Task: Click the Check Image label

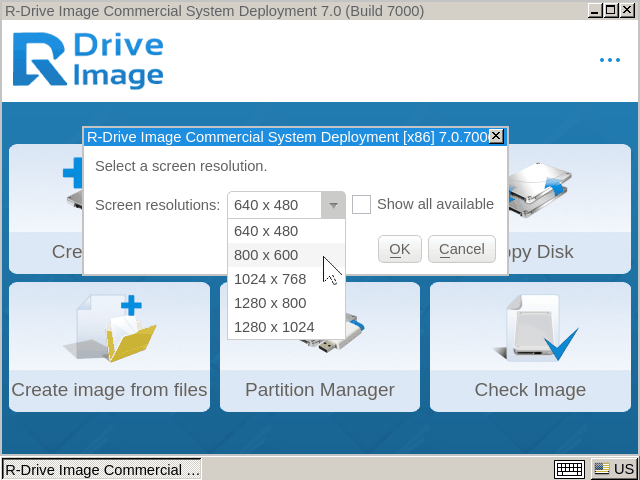Action: tap(530, 390)
